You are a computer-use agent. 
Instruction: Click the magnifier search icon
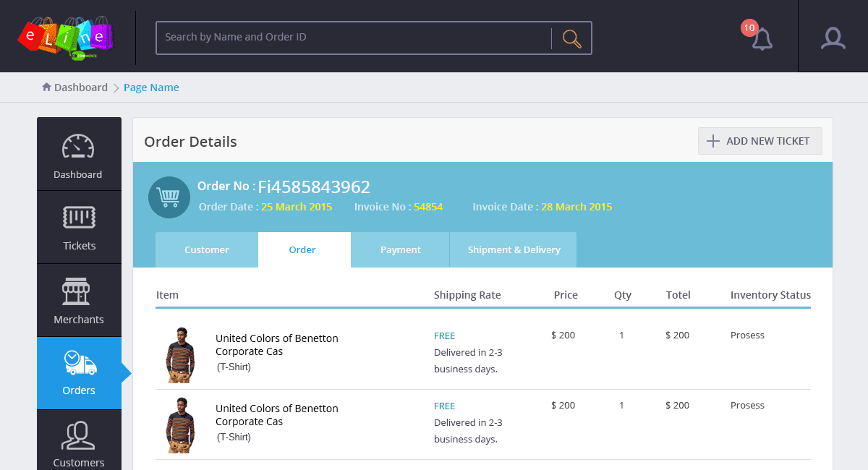pyautogui.click(x=571, y=38)
